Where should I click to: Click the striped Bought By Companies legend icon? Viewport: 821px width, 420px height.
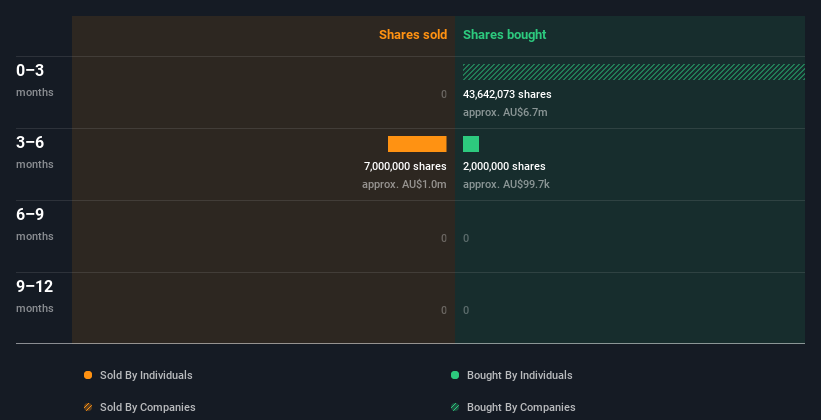[x=455, y=407]
